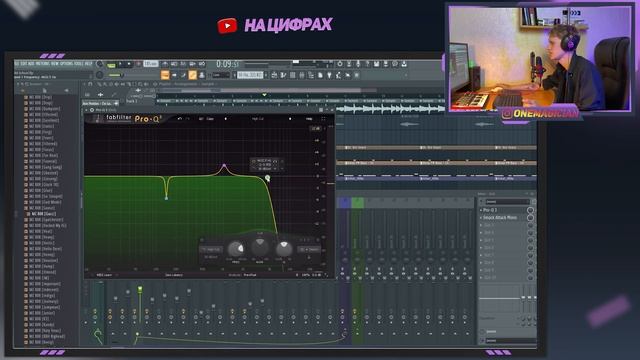Open the PATTERNS menu

point(43,64)
